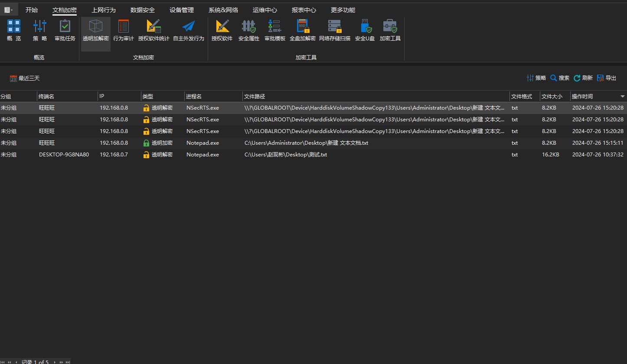Open 行为审计 behavior audit

tap(124, 30)
